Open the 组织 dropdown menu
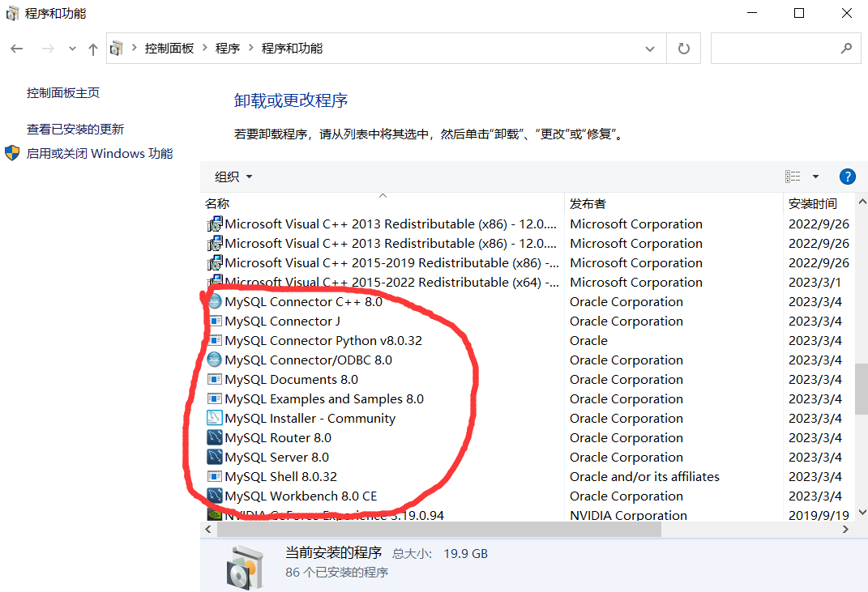 [x=233, y=177]
